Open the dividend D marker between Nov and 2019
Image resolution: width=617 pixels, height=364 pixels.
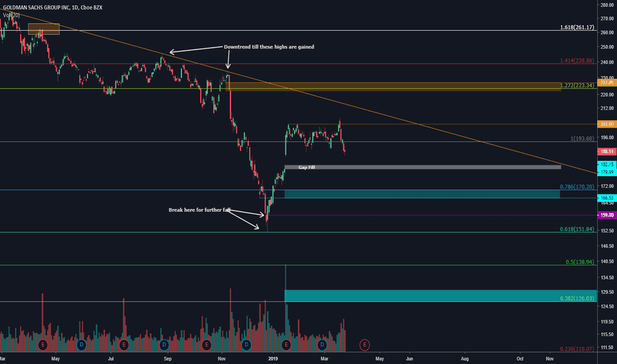pos(246,345)
